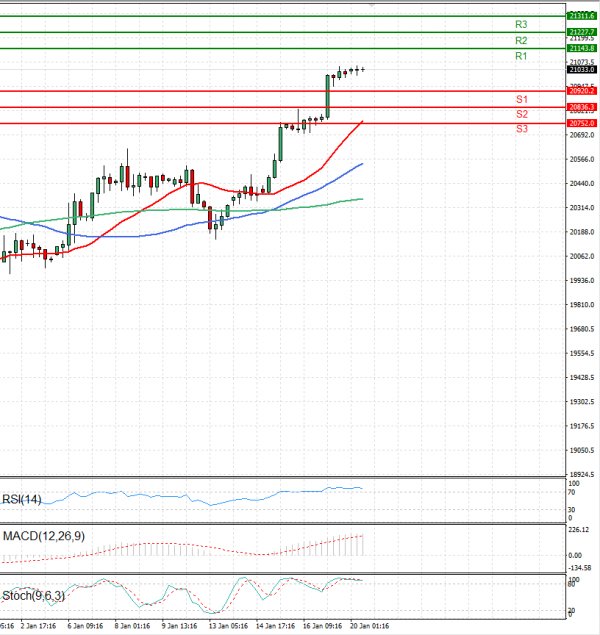Viewport: 600px width, 635px height.
Task: Click the 9 Jan 13:16 time label
Action: [179, 626]
